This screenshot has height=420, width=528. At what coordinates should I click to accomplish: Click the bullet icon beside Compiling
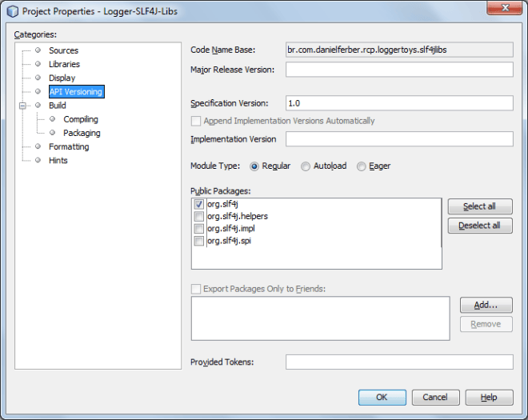(x=52, y=119)
